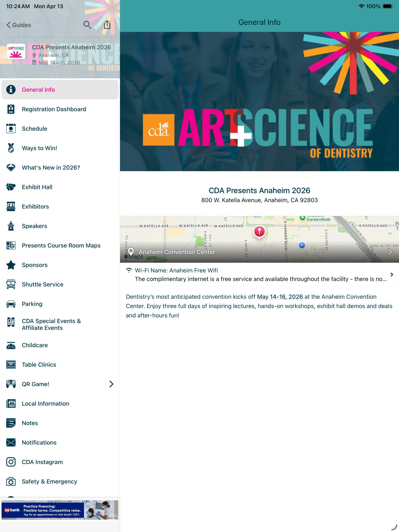Open Schedule via its calendar icon
This screenshot has height=532, width=399.
[x=11, y=129]
